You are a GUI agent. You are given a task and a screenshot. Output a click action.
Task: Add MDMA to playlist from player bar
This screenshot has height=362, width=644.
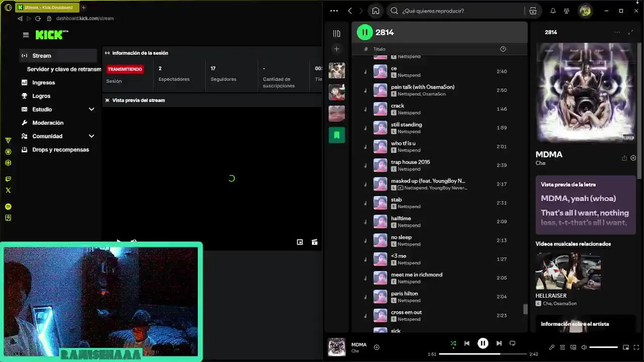376,347
